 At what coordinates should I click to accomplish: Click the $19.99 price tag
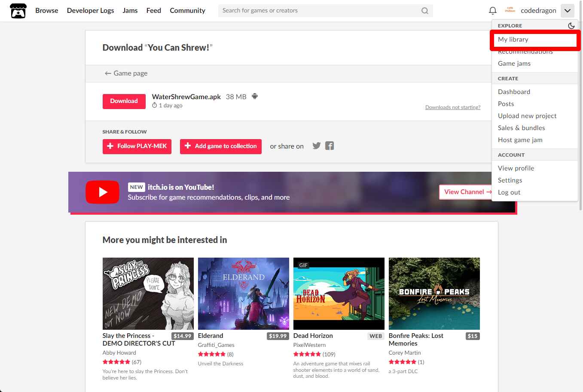click(x=278, y=336)
